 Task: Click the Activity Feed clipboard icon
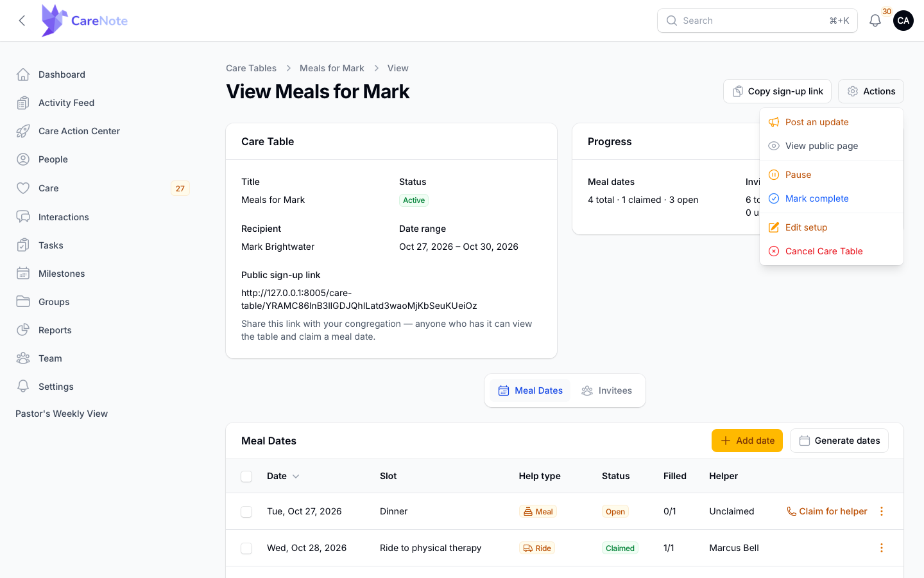pyautogui.click(x=23, y=103)
